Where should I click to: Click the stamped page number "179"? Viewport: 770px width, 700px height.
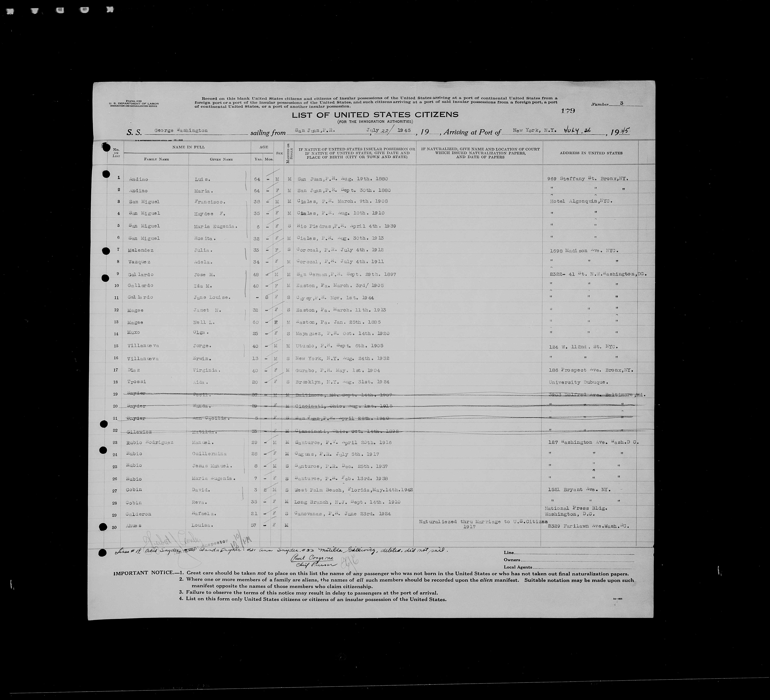[x=568, y=111]
